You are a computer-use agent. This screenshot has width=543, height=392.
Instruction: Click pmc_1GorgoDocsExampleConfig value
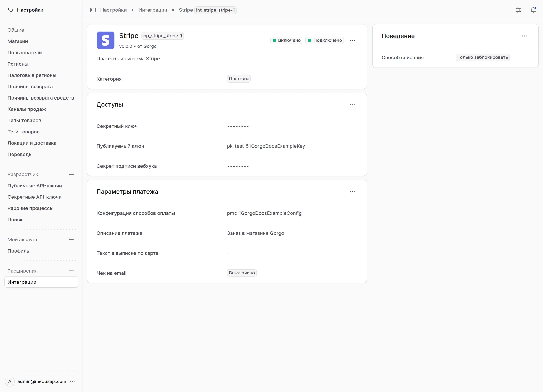click(x=264, y=213)
